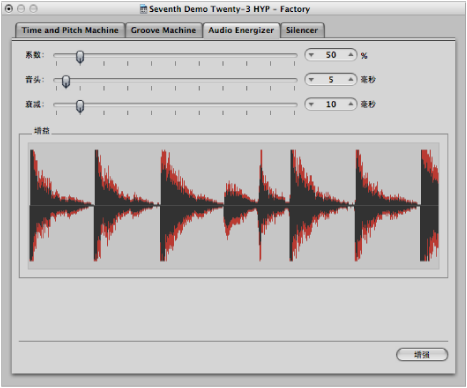This screenshot has width=467, height=388.
Task: Click the 系数 factor slider handle
Action: click(x=80, y=57)
